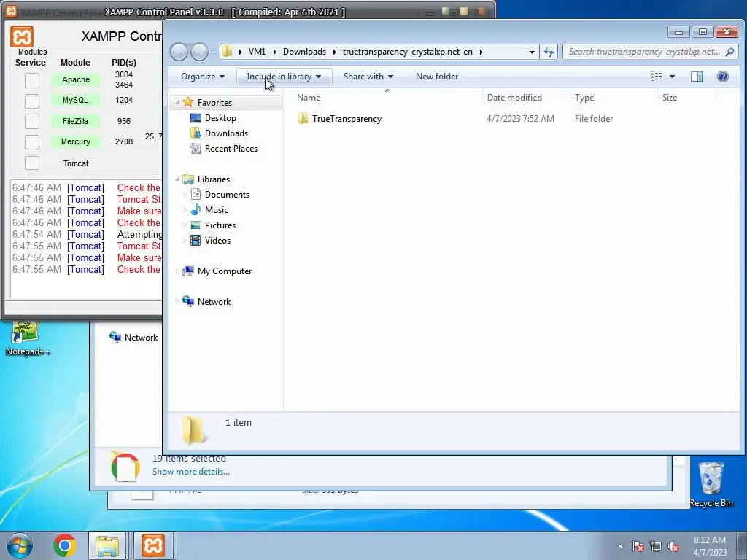Click the Network icon in front Explorer
The image size is (747, 560).
coord(188,301)
